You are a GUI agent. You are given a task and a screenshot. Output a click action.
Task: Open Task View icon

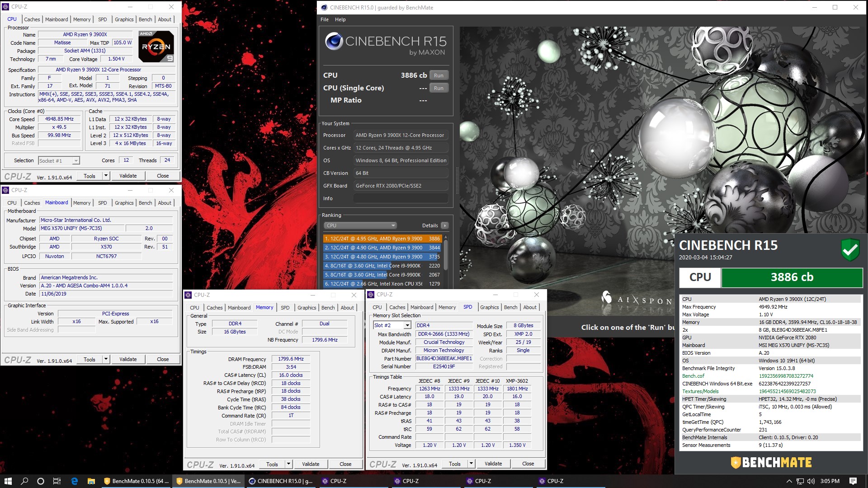click(x=57, y=481)
